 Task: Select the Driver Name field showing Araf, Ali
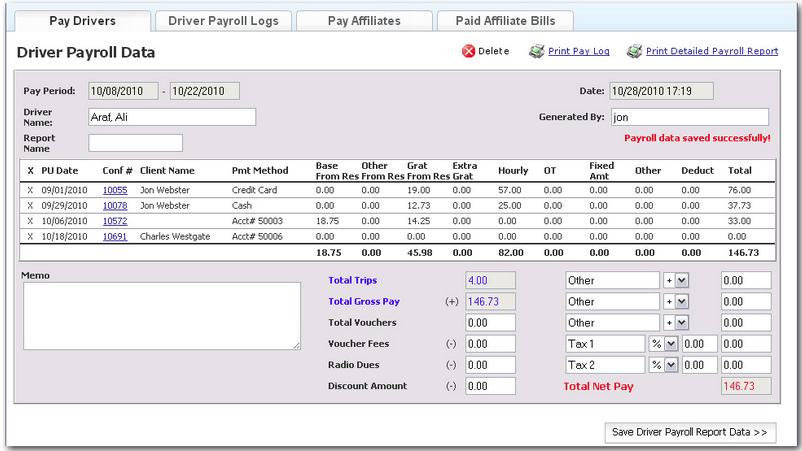click(x=172, y=117)
